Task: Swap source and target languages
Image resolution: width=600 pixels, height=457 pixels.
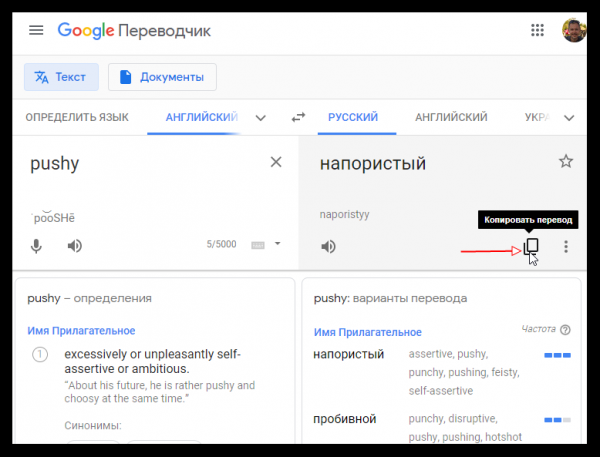Action: [298, 117]
